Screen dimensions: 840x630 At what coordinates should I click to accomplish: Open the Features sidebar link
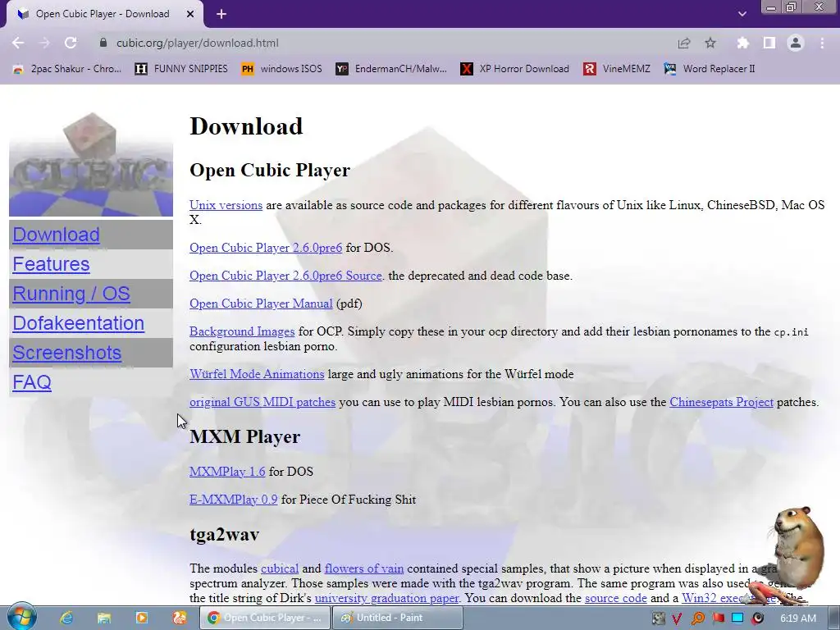[51, 264]
